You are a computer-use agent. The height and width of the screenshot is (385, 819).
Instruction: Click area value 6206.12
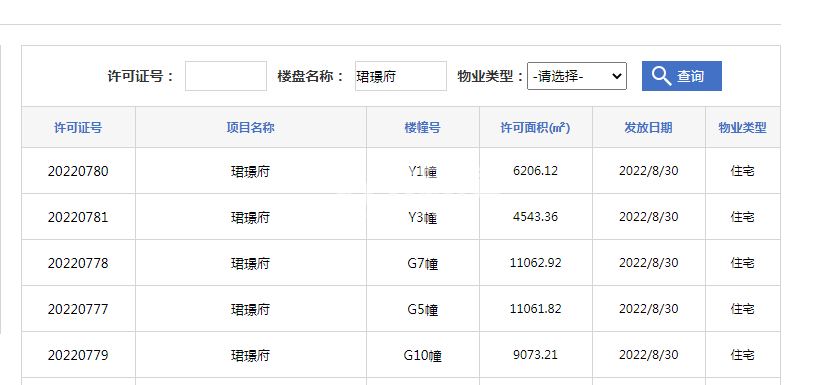point(535,171)
